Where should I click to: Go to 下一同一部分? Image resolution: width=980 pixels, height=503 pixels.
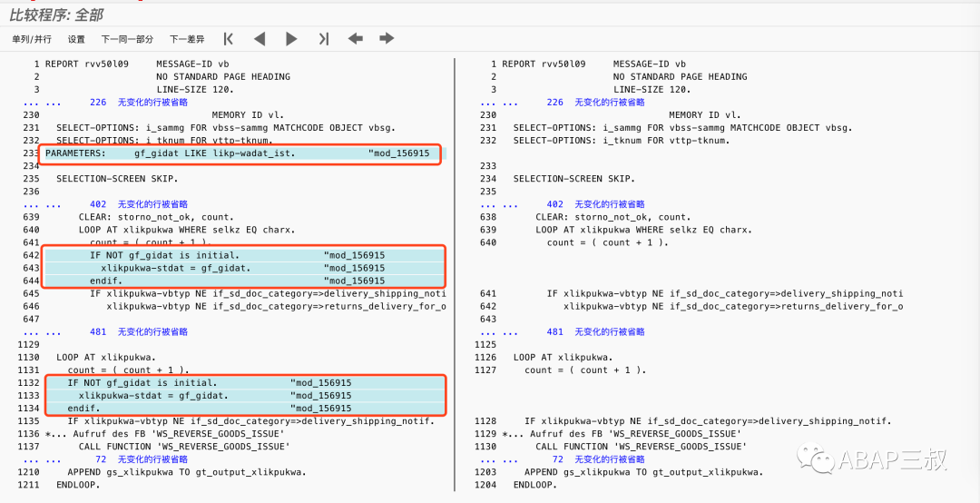click(x=128, y=39)
